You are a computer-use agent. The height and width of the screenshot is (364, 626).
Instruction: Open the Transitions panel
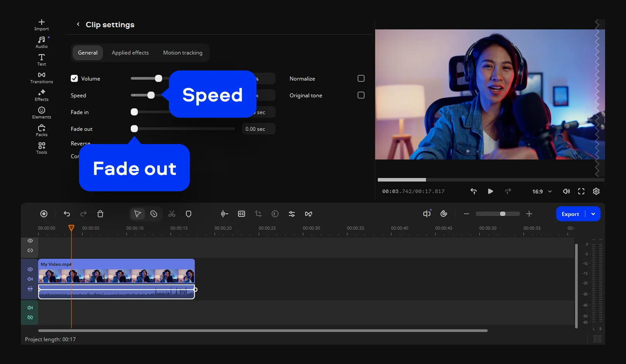point(41,77)
